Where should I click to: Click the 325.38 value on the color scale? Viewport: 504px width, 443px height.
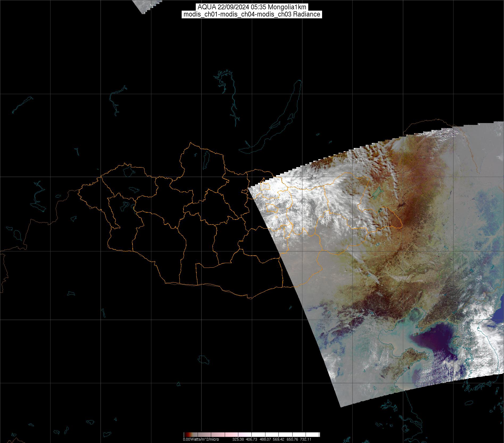239,440
